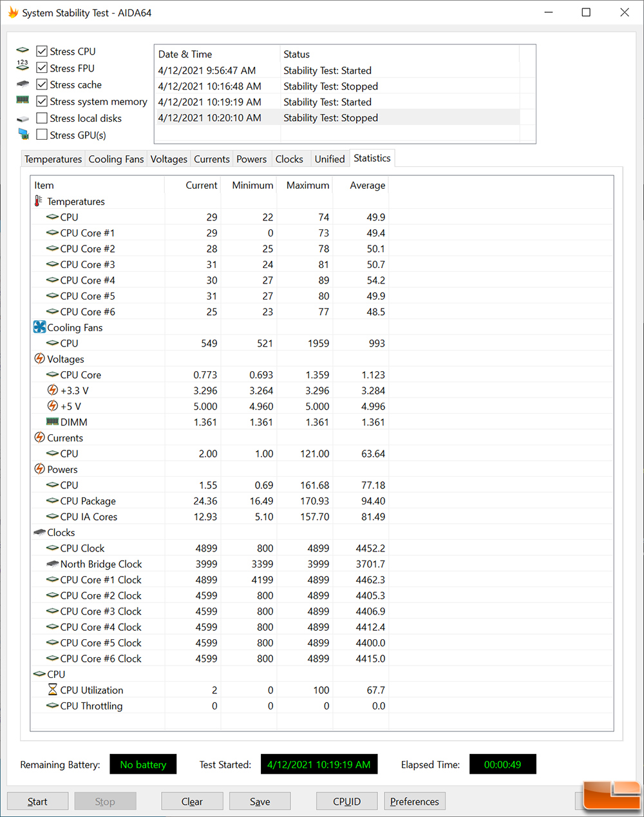Open the Preferences dialog

pyautogui.click(x=415, y=802)
